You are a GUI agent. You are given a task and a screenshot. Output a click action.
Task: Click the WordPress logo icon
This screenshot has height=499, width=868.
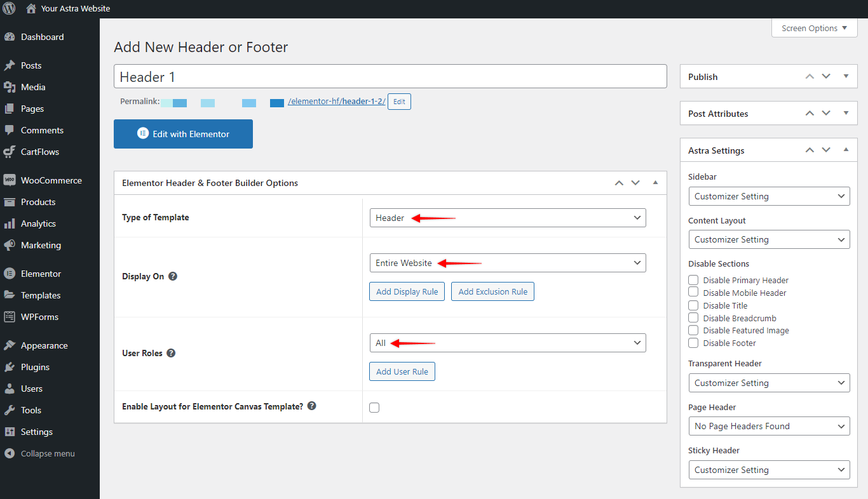(x=9, y=9)
